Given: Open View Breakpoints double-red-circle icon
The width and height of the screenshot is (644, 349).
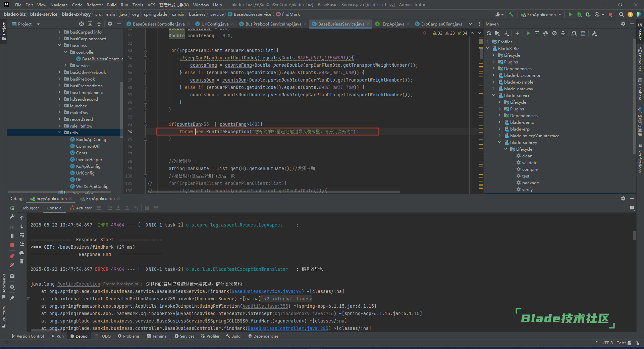Looking at the screenshot, I should click(12, 256).
